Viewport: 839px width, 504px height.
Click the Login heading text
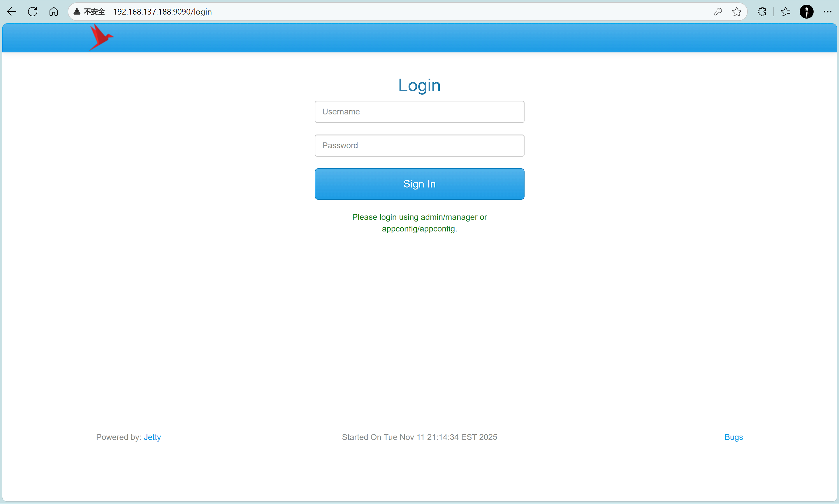(x=419, y=85)
